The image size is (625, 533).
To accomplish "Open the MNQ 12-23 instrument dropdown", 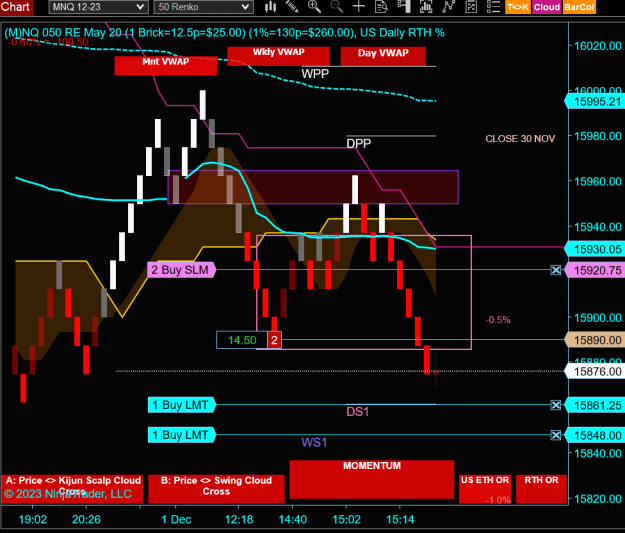I will click(98, 7).
